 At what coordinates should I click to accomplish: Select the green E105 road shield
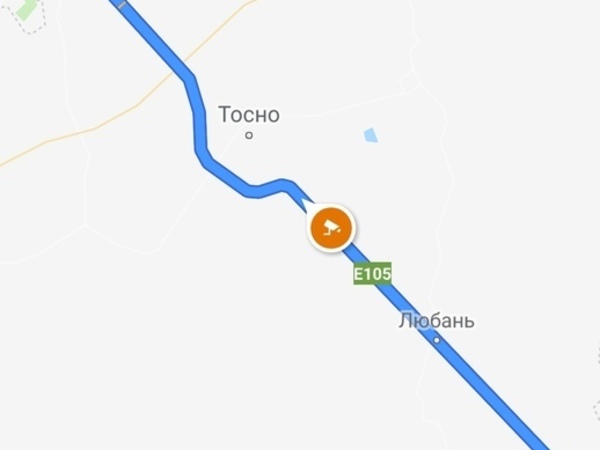[372, 274]
